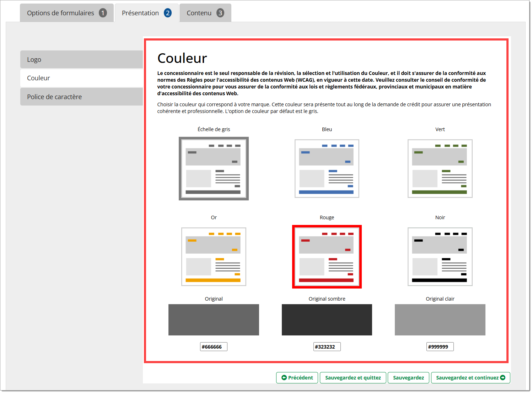Choose the Bleu color theme thumbnail

coord(327,169)
